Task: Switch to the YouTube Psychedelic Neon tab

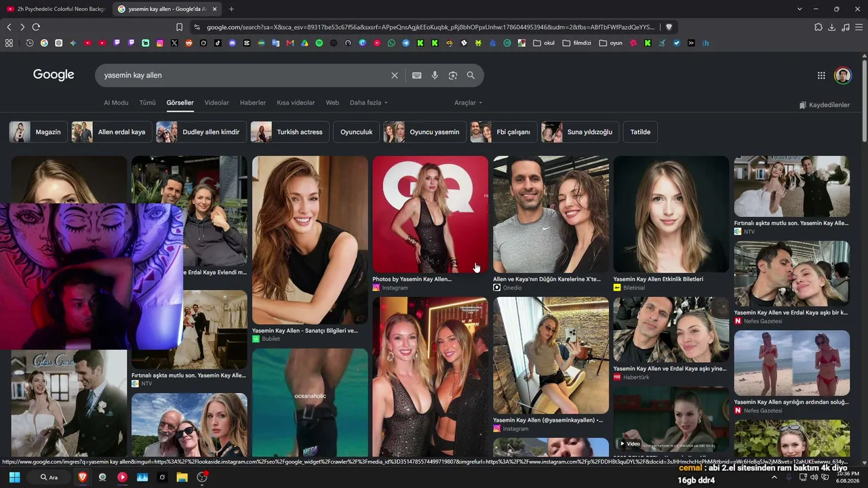Action: pos(56,9)
